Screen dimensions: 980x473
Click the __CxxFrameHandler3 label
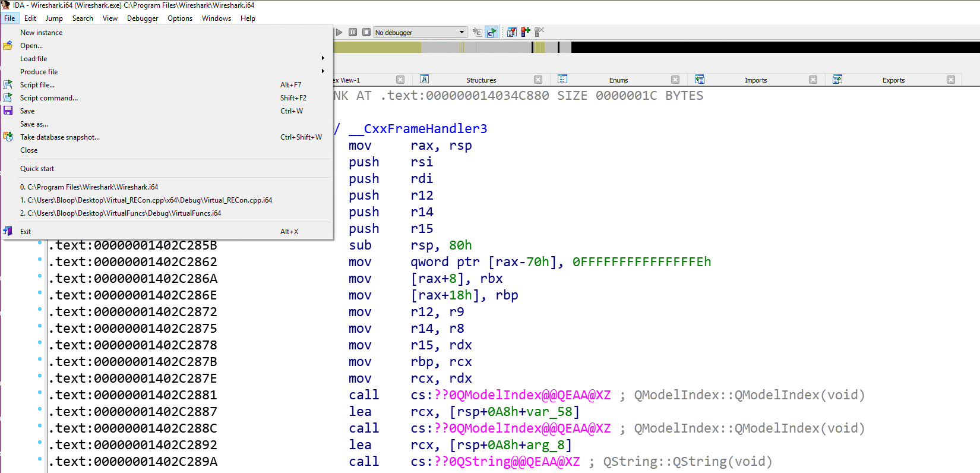(418, 129)
